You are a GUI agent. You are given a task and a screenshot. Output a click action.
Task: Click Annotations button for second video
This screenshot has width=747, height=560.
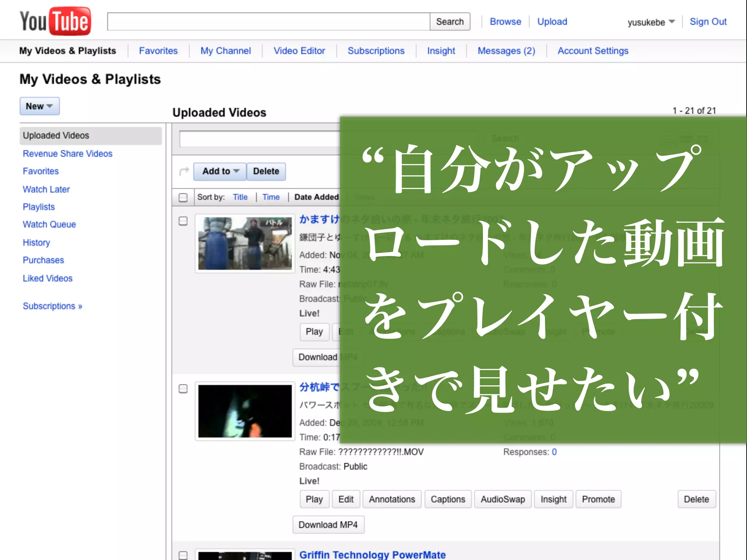point(392,499)
